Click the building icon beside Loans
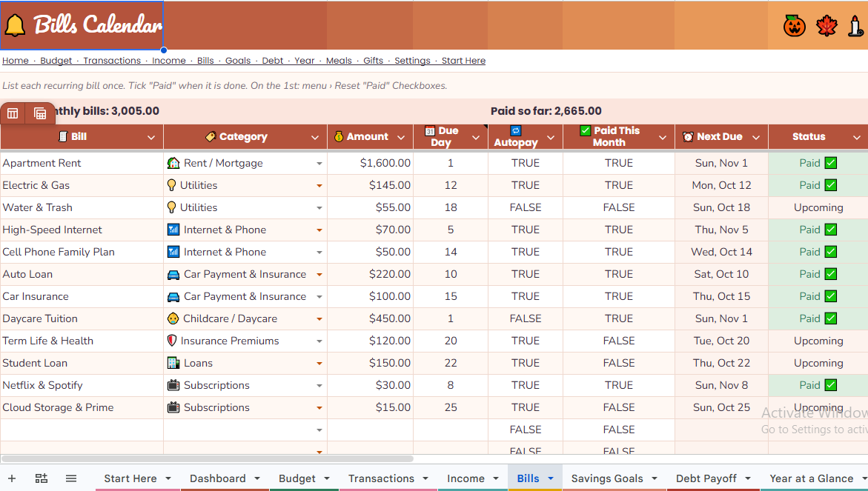 point(173,363)
